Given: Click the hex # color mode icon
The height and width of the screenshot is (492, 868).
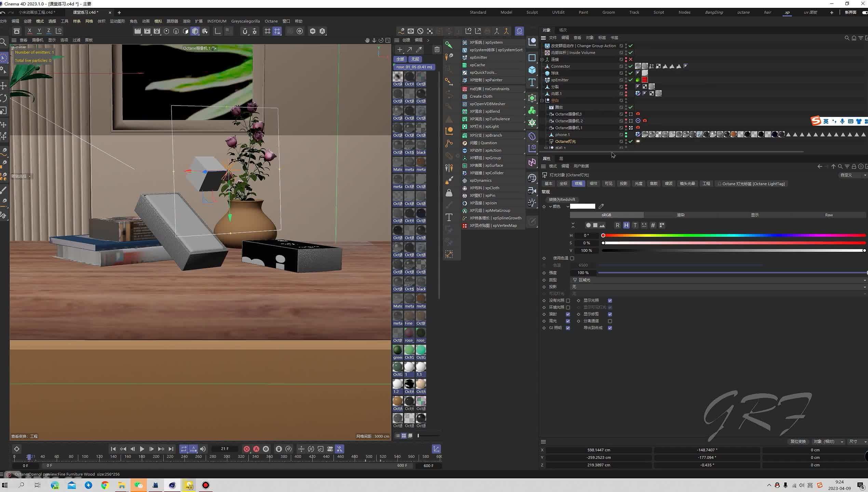Looking at the screenshot, I should point(653,225).
